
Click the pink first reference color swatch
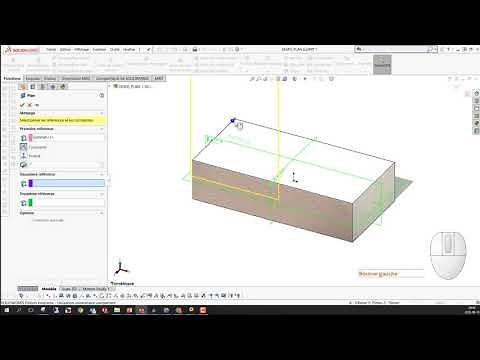[30, 137]
